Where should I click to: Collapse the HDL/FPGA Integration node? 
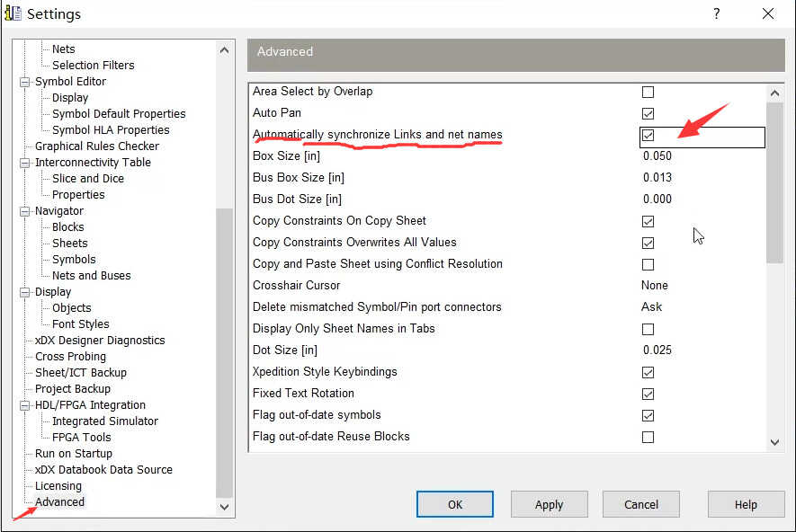pos(24,405)
